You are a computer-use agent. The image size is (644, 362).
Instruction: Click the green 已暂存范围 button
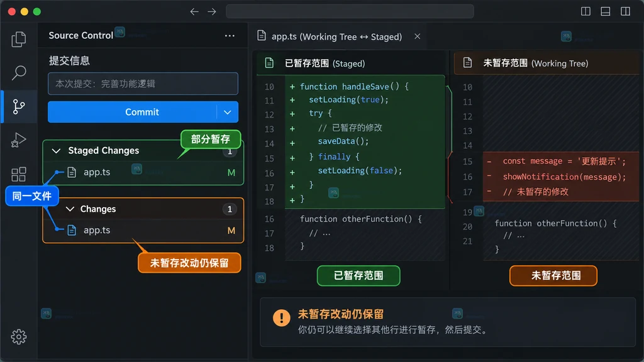(x=358, y=275)
